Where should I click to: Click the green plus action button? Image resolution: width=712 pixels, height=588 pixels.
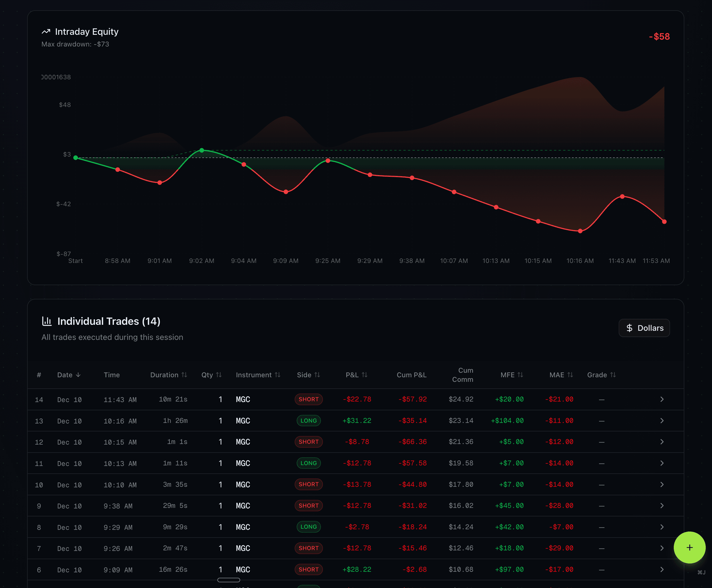click(690, 548)
